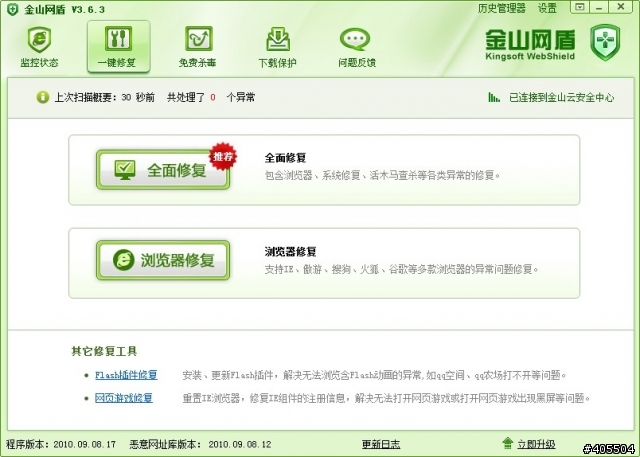Click the green upgrade arrow icon

pos(507,443)
